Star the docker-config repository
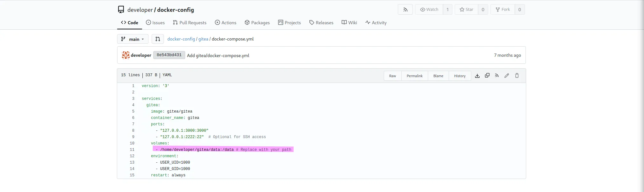This screenshot has height=192, width=644. pos(466,10)
